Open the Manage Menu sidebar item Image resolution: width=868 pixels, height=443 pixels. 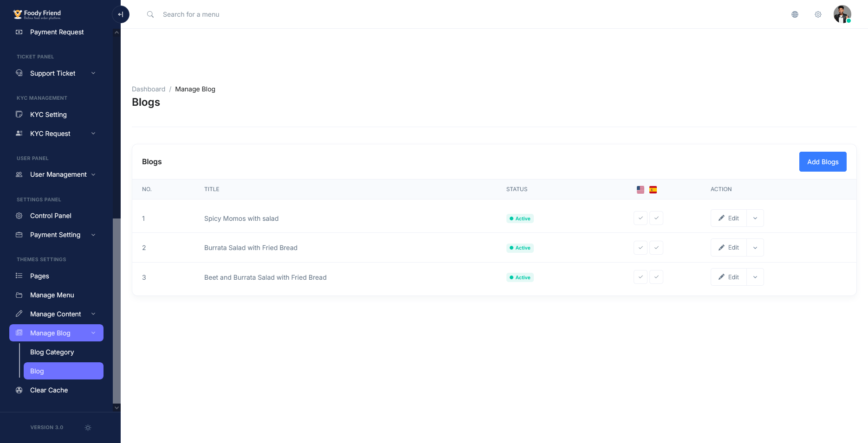[56, 295]
